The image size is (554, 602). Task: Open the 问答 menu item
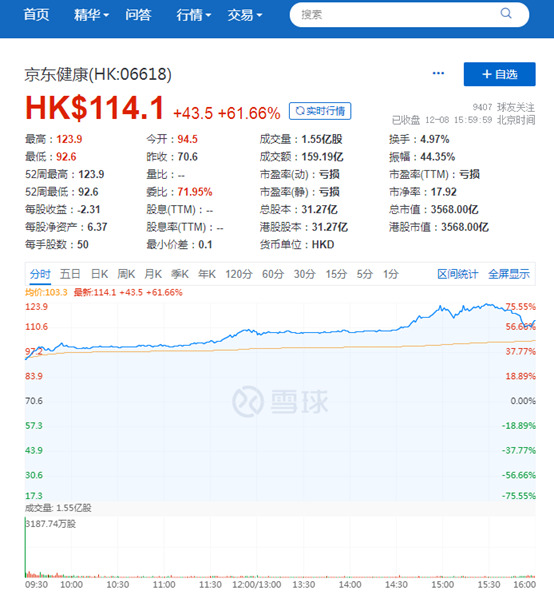[x=138, y=15]
